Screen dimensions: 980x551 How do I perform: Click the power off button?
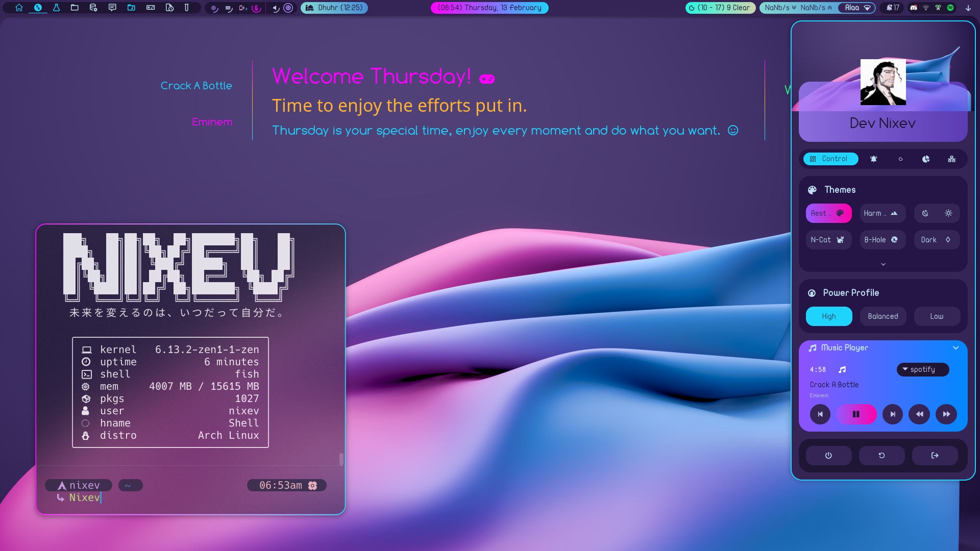pos(828,456)
